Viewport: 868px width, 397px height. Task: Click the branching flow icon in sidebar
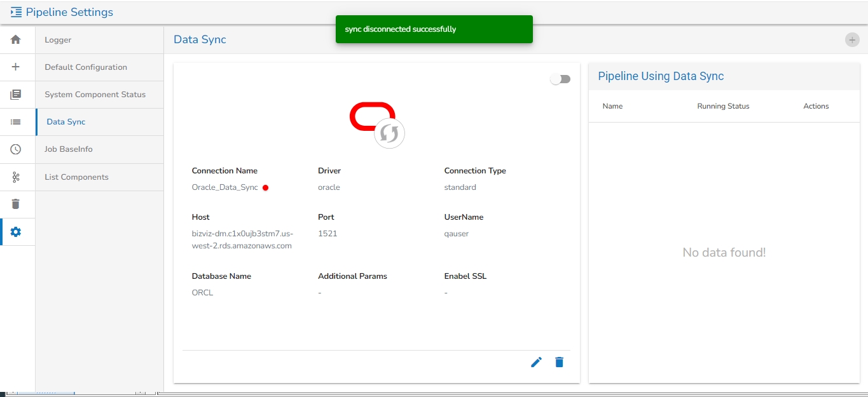point(16,177)
